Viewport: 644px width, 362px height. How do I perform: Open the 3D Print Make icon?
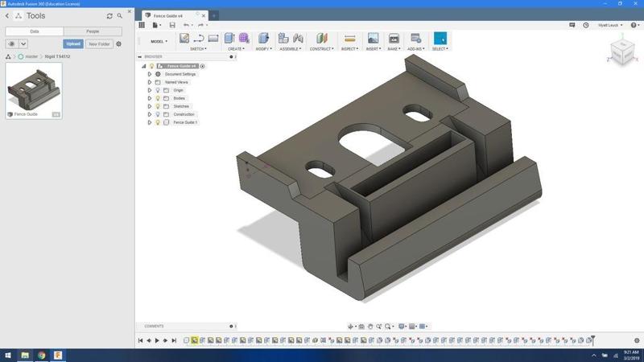[394, 39]
